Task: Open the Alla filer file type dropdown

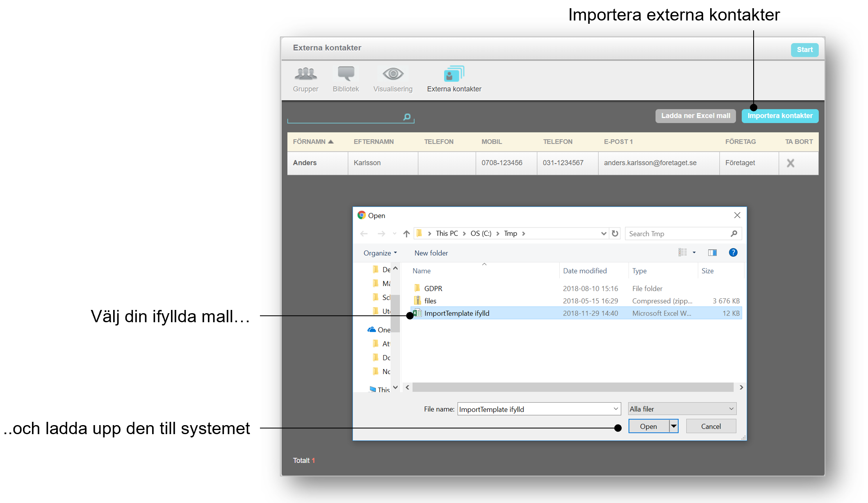Action: (x=682, y=409)
